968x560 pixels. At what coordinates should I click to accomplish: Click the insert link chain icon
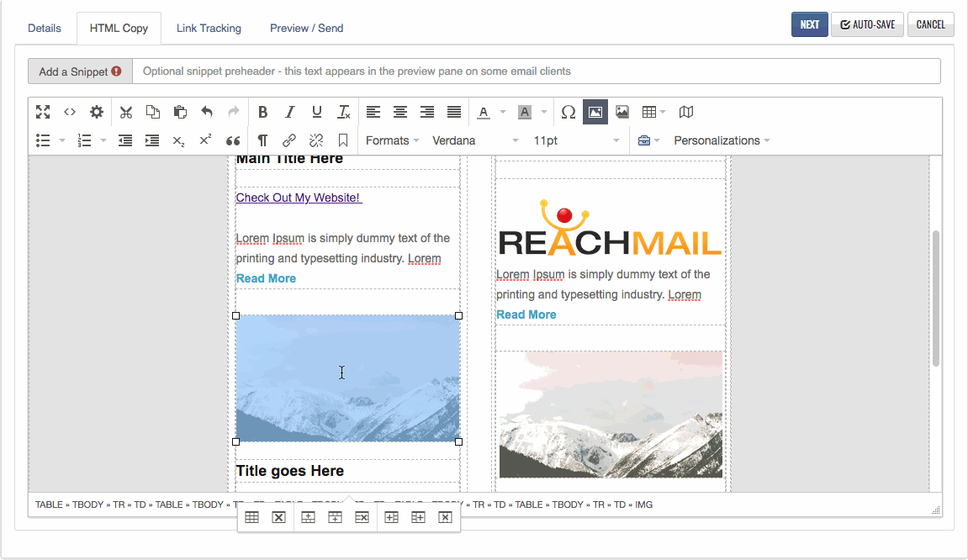289,140
